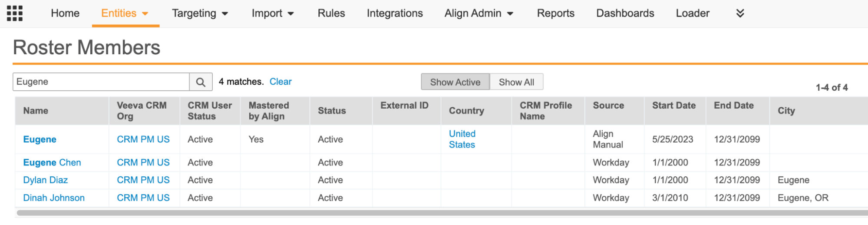Toggle the Show Active filter
Viewport: 868px width, 225px height.
[x=455, y=82]
